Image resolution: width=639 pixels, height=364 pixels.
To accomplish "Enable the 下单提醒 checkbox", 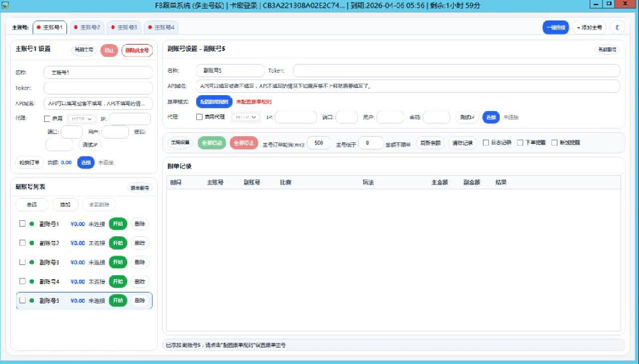I will (520, 142).
